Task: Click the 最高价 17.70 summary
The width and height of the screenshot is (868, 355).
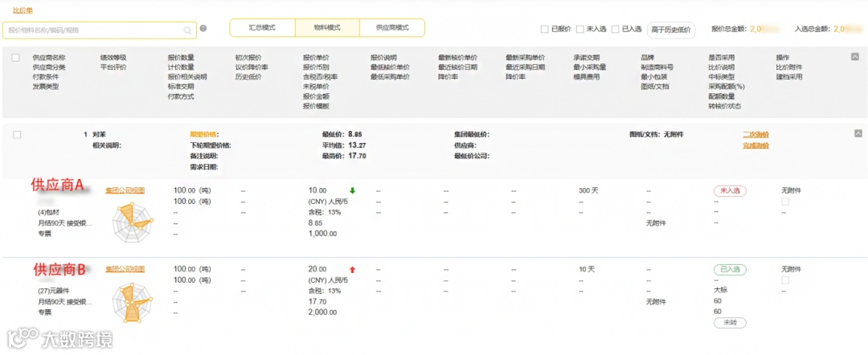Action: click(x=343, y=157)
